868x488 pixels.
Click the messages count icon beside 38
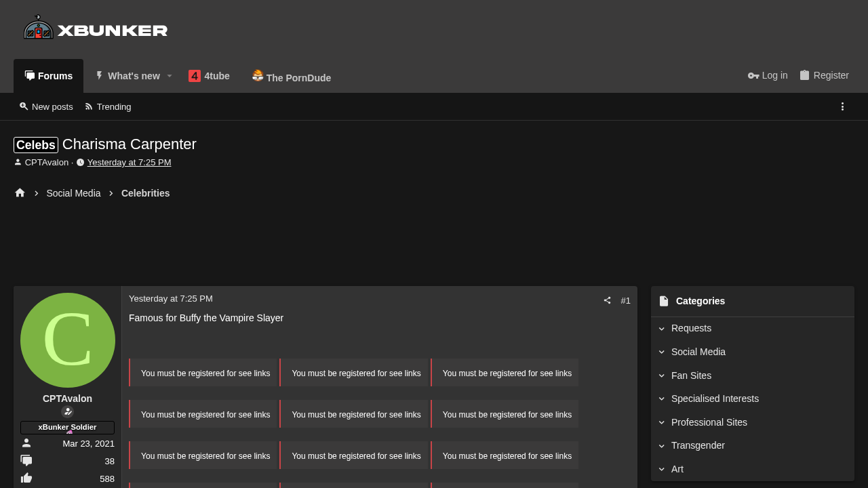(26, 461)
